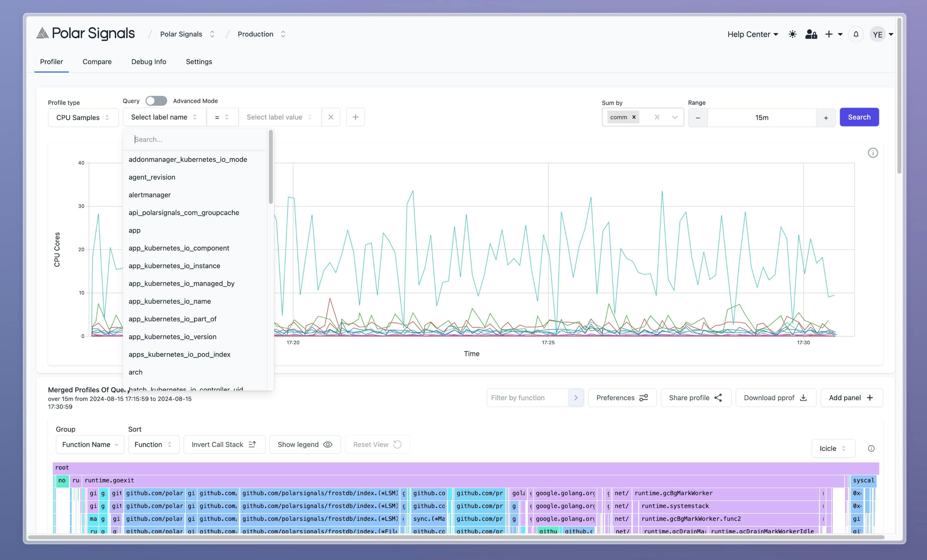Invert the call stack
This screenshot has height=560, width=927.
click(224, 444)
